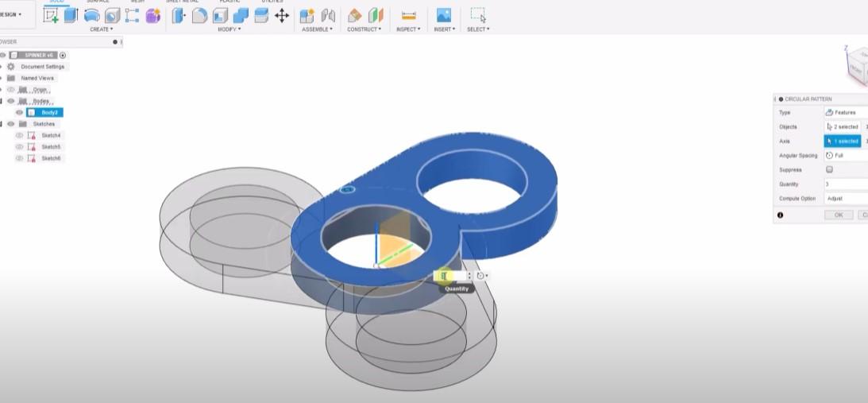The height and width of the screenshot is (403, 868).
Task: Open the Create dropdown menu
Action: pos(102,29)
